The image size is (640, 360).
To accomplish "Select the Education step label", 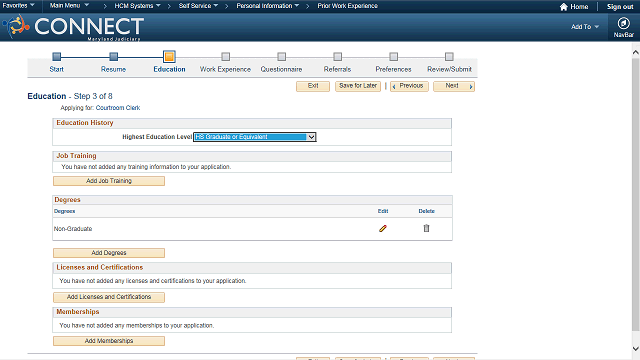I will 169,69.
